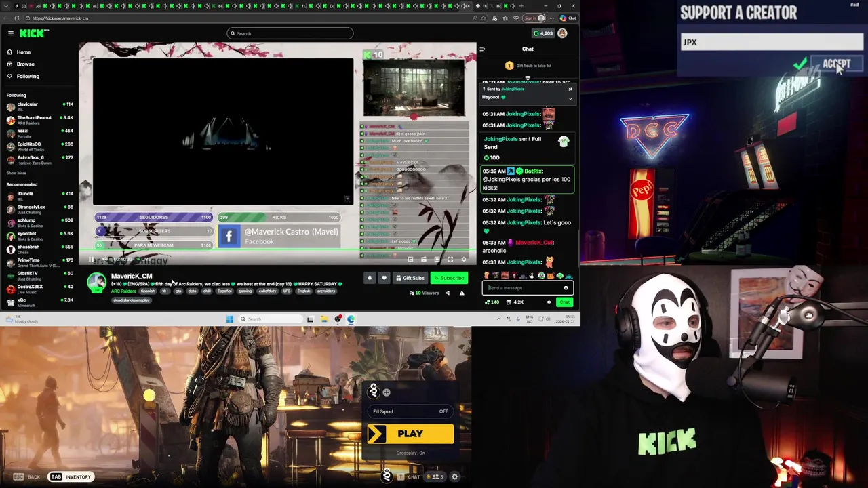
Task: Focus the Kick search box
Action: pyautogui.click(x=290, y=33)
